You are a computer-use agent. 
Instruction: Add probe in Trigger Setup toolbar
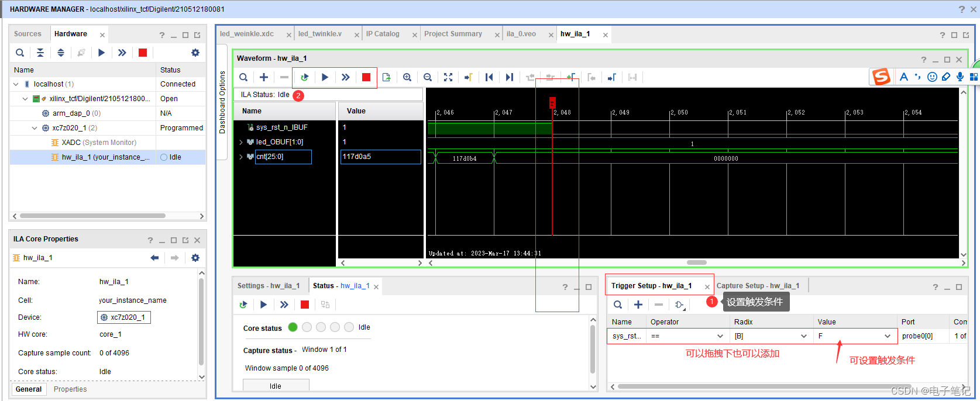638,305
